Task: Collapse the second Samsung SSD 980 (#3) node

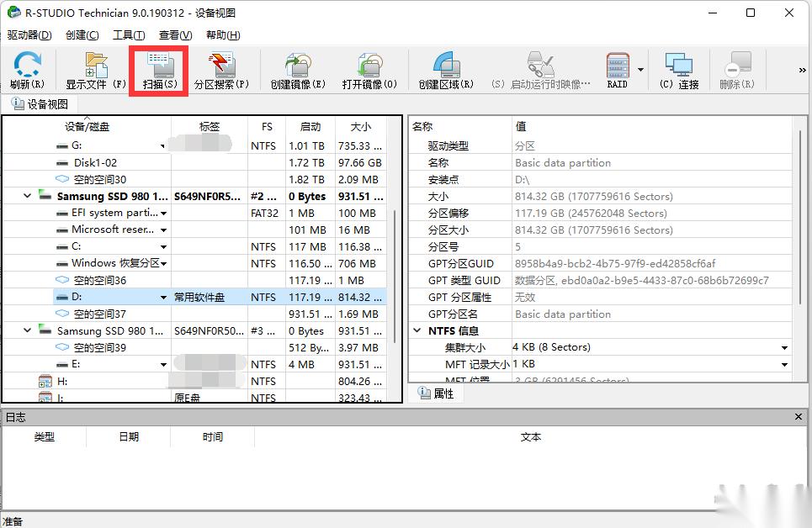Action: coord(28,330)
